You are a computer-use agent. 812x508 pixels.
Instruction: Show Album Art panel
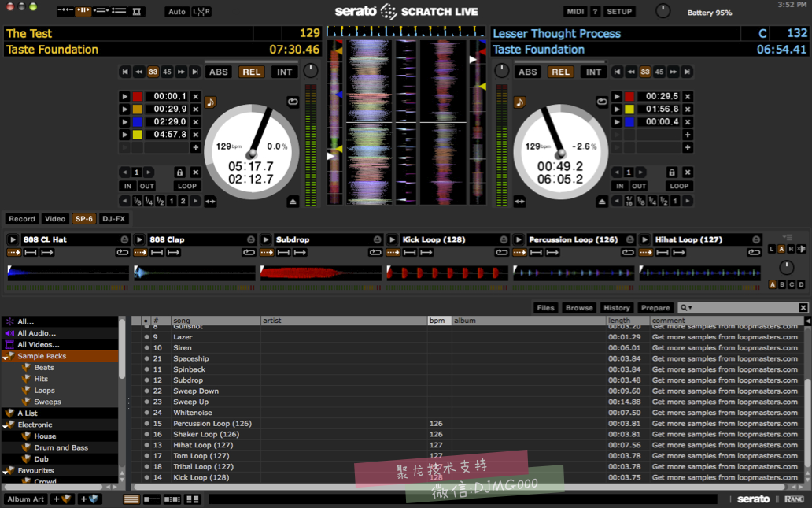[x=25, y=499]
